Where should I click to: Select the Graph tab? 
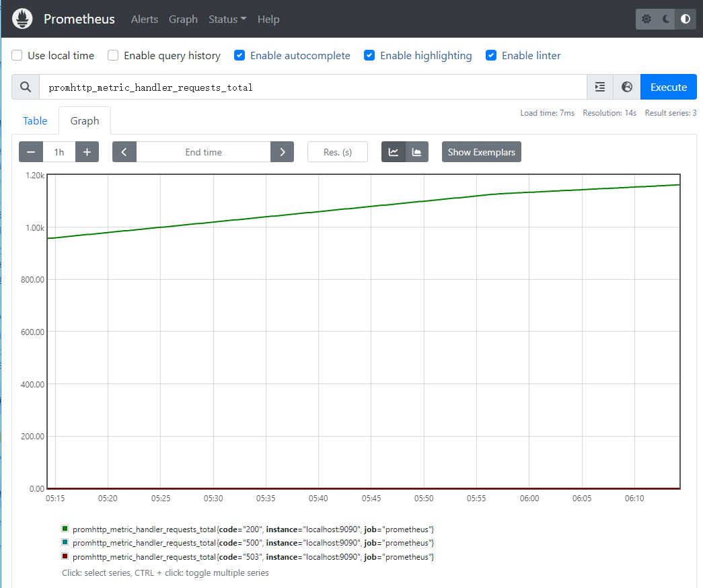pyautogui.click(x=85, y=120)
